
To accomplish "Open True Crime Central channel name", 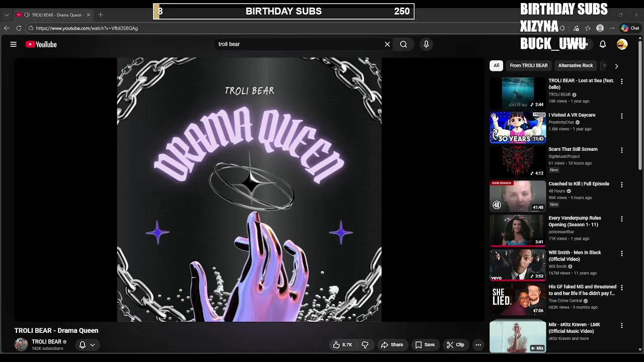I will (x=565, y=301).
